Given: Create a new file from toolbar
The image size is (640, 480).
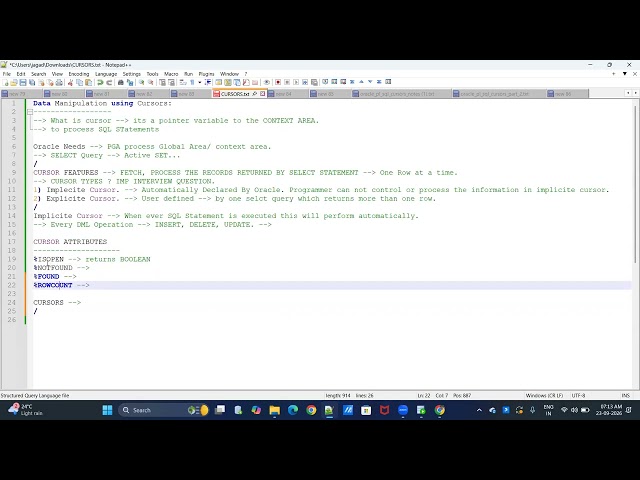Looking at the screenshot, I should (5, 82).
